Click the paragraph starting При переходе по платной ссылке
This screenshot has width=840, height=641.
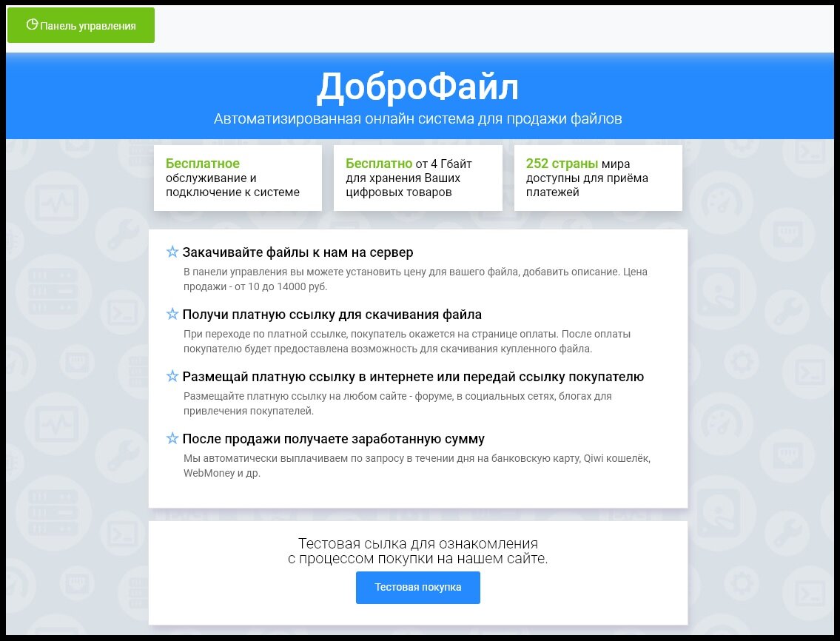click(406, 341)
